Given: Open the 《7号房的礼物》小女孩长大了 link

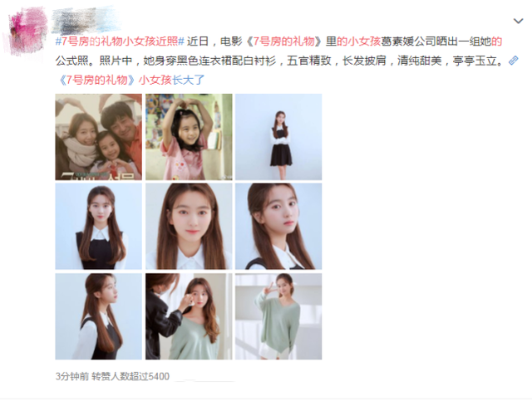Looking at the screenshot, I should 132,80.
